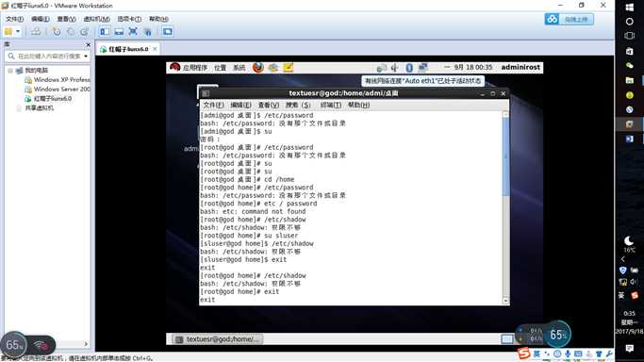Image resolution: width=644 pixels, height=362 pixels.
Task: Click the Sogou microphone voice input icon
Action: (568, 354)
